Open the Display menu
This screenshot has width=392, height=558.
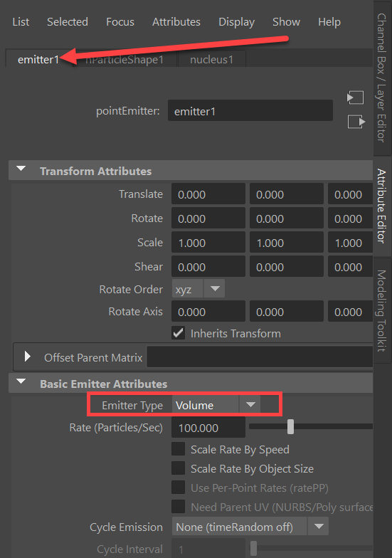point(236,22)
